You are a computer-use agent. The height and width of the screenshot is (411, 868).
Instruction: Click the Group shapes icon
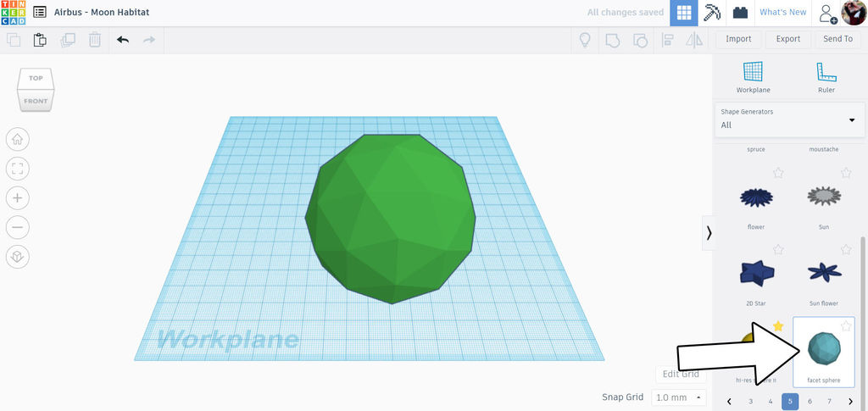pyautogui.click(x=613, y=40)
